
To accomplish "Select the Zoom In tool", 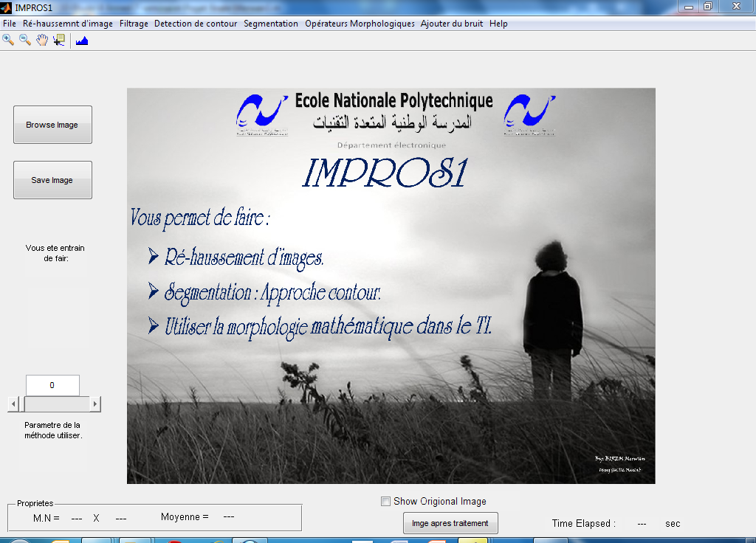I will click(x=8, y=41).
